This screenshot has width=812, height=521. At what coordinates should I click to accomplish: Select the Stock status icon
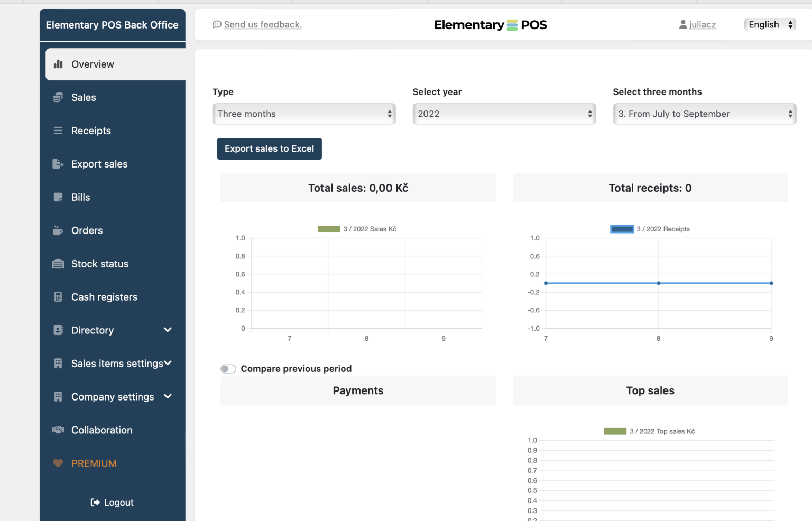click(57, 264)
